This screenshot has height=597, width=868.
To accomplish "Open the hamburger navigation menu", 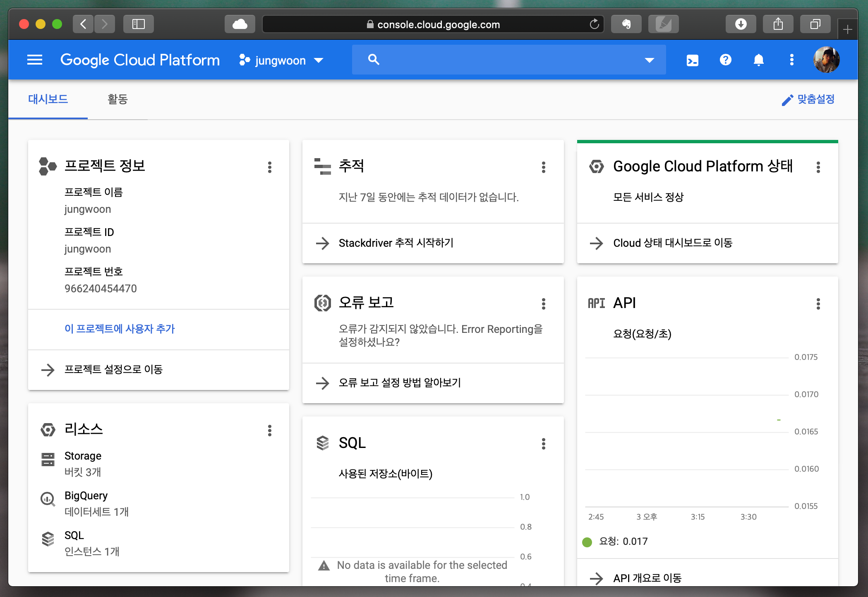I will [x=34, y=60].
